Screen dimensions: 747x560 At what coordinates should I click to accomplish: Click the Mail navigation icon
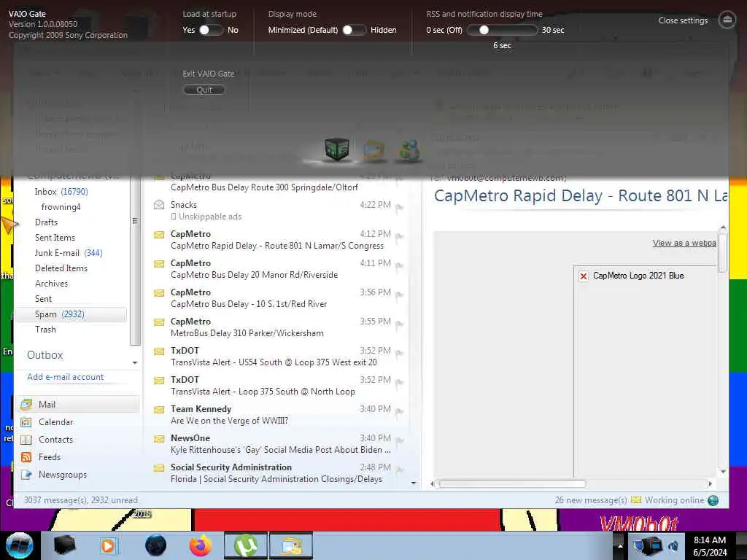[26, 405]
